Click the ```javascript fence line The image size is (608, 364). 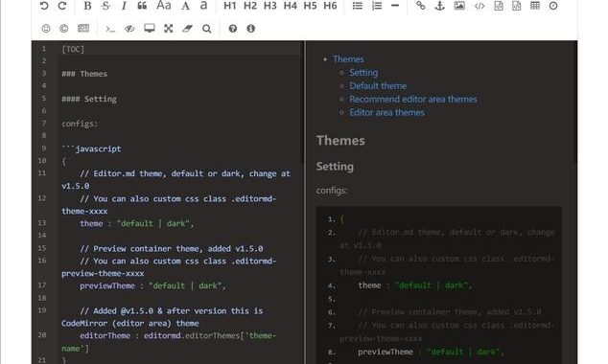point(91,148)
